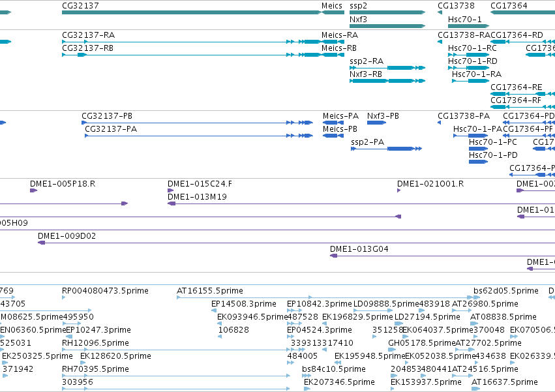Click EST RP004080473.5prime
Image resolution: width=555 pixels, height=392 pixels.
coord(64,297)
